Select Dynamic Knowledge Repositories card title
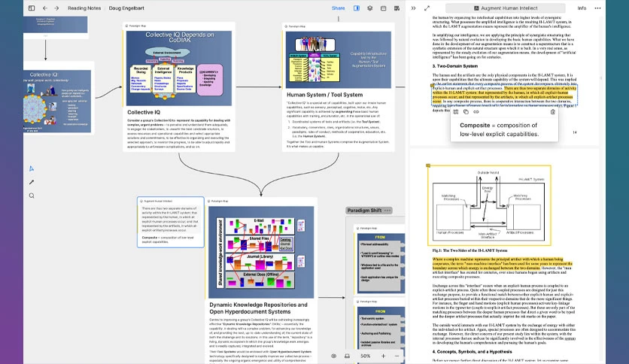This screenshot has height=364, width=629. click(x=258, y=308)
